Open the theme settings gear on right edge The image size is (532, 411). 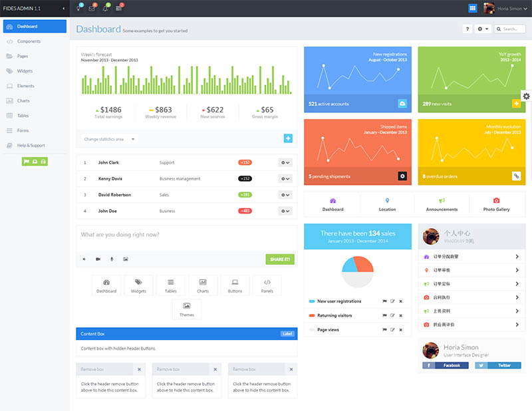[526, 96]
